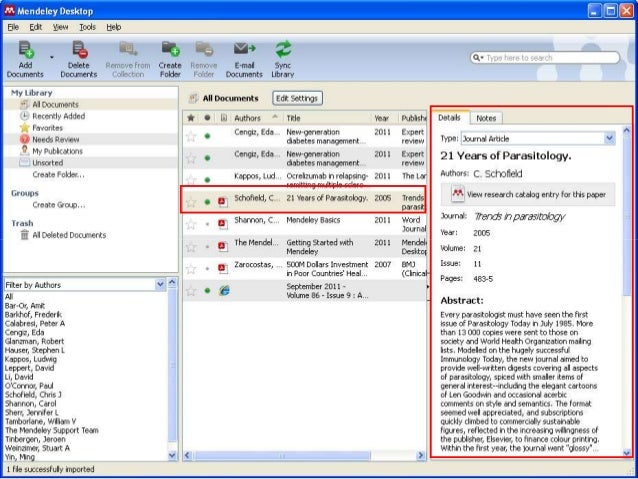
Task: Open PDF icon in The Mendeley row
Action: click(x=223, y=246)
